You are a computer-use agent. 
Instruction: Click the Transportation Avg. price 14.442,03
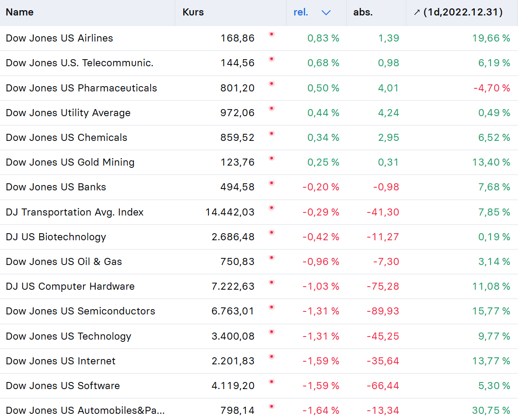230,212
